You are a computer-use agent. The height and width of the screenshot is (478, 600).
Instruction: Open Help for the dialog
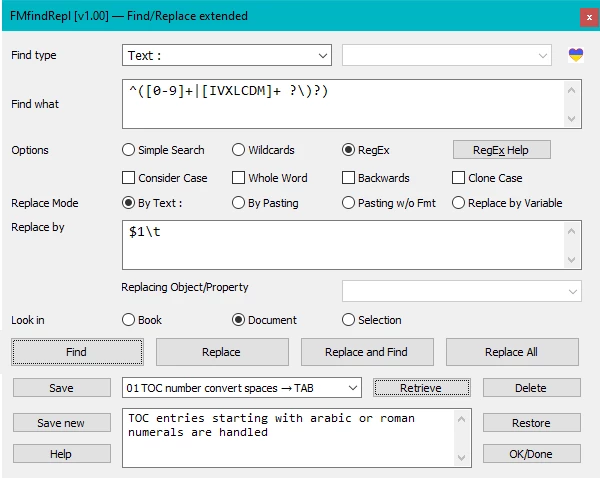pyautogui.click(x=62, y=454)
